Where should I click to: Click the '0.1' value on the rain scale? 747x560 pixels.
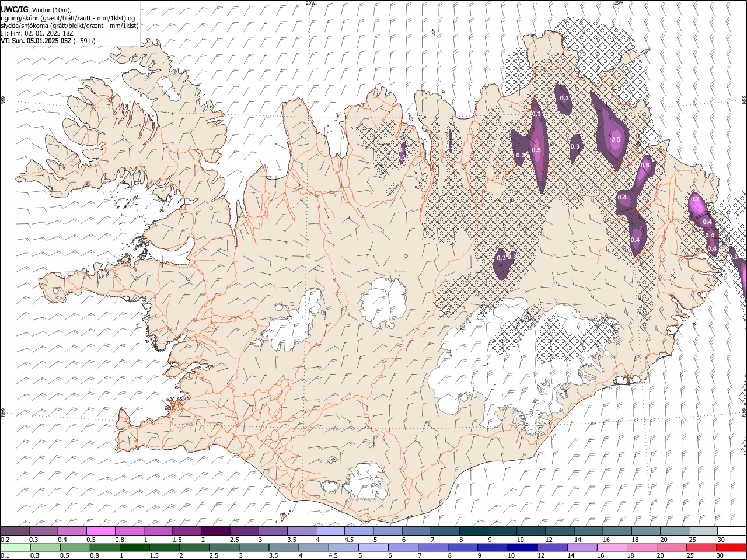coord(5,555)
